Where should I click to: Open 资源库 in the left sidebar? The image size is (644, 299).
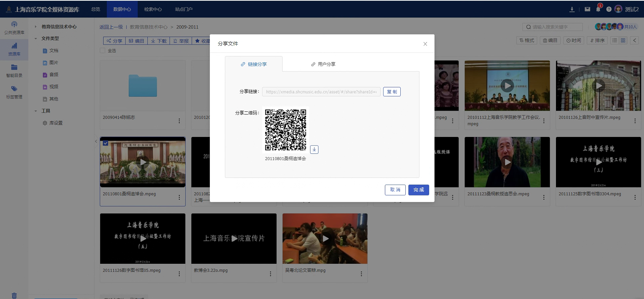click(14, 49)
